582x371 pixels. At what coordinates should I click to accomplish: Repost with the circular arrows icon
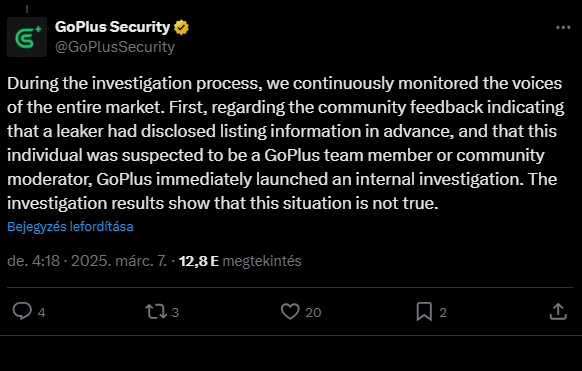[156, 312]
